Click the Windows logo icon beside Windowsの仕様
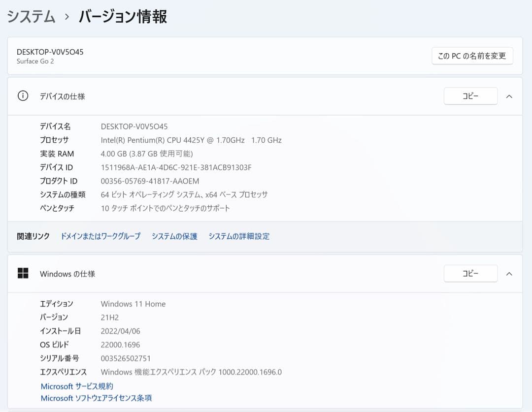This screenshot has width=532, height=412. point(22,273)
